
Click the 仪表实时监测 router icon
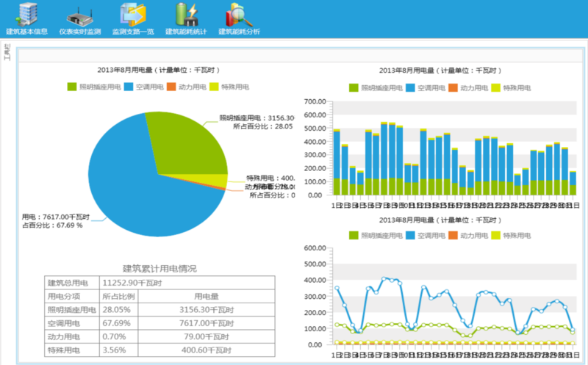pyautogui.click(x=79, y=14)
